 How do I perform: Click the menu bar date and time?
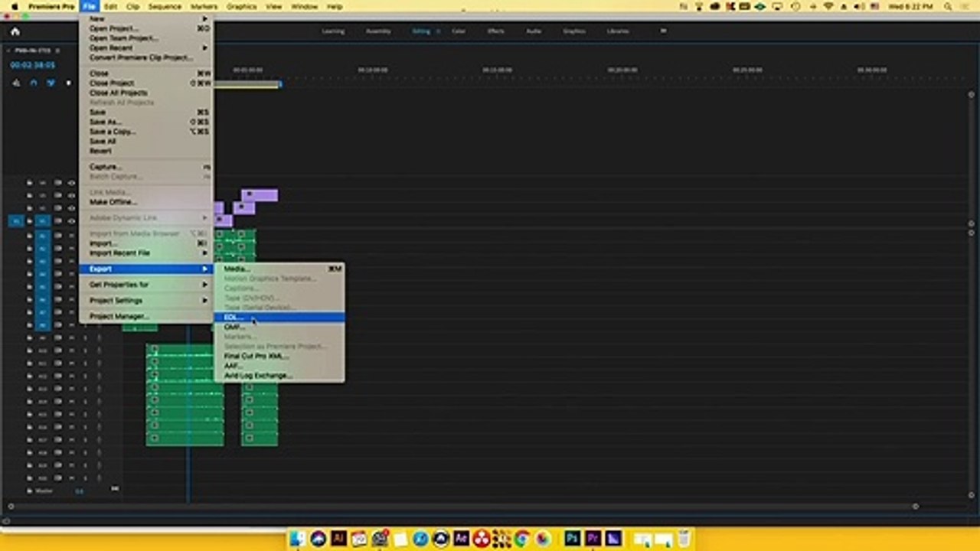tap(910, 6)
